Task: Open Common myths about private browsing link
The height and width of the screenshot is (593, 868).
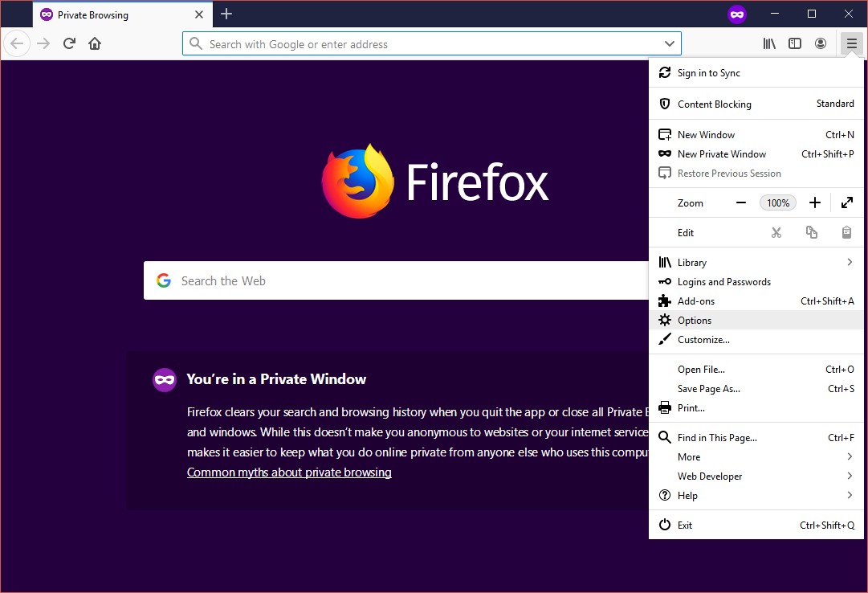Action: point(289,472)
